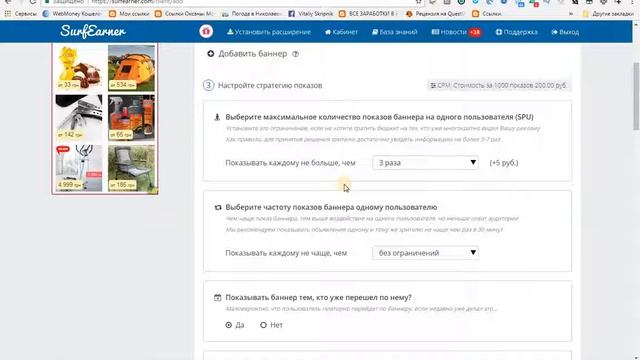This screenshot has height=360, width=640.
Task: Open the Мои ссылки bookmark folder
Action: click(x=129, y=13)
